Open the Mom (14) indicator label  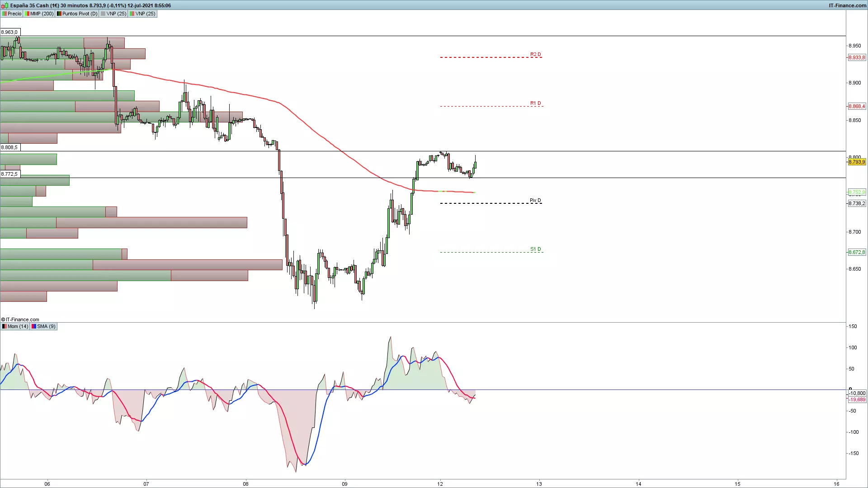click(15, 326)
